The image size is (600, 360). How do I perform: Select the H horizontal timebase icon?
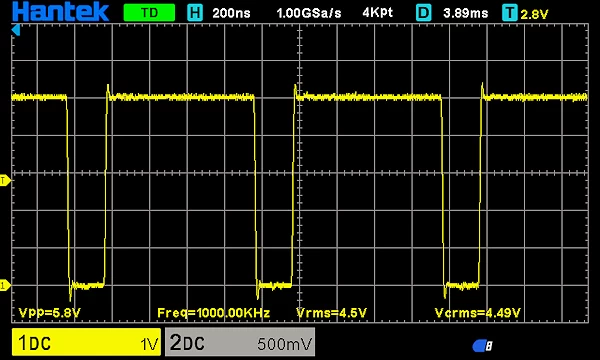pyautogui.click(x=195, y=13)
